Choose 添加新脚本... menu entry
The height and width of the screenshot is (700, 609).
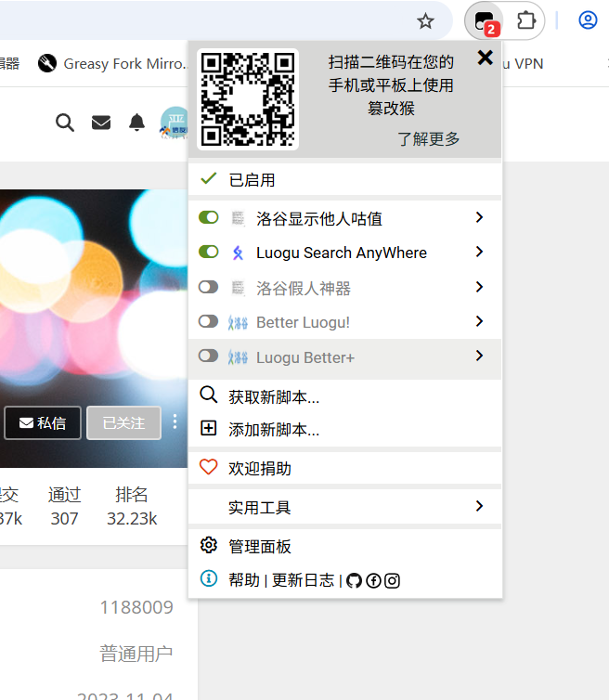click(344, 430)
